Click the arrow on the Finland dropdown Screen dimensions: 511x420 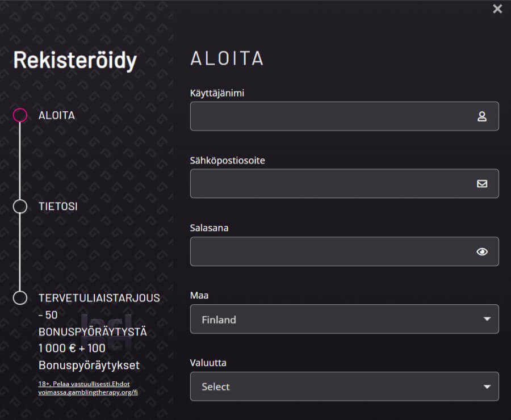pos(487,319)
